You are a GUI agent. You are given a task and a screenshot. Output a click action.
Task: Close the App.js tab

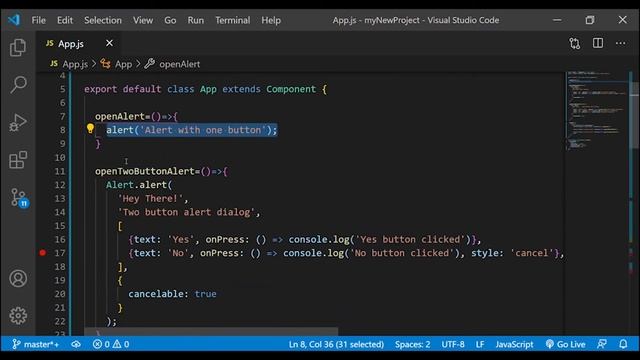point(109,43)
